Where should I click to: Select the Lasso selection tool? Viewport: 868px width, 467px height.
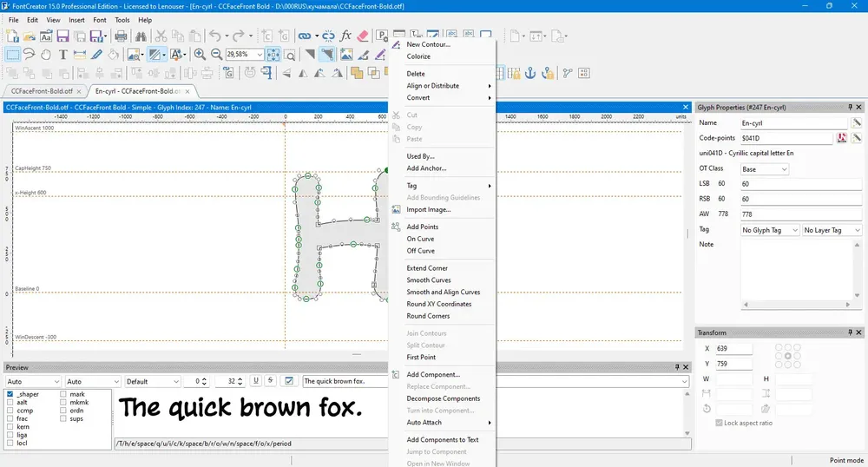coord(30,54)
